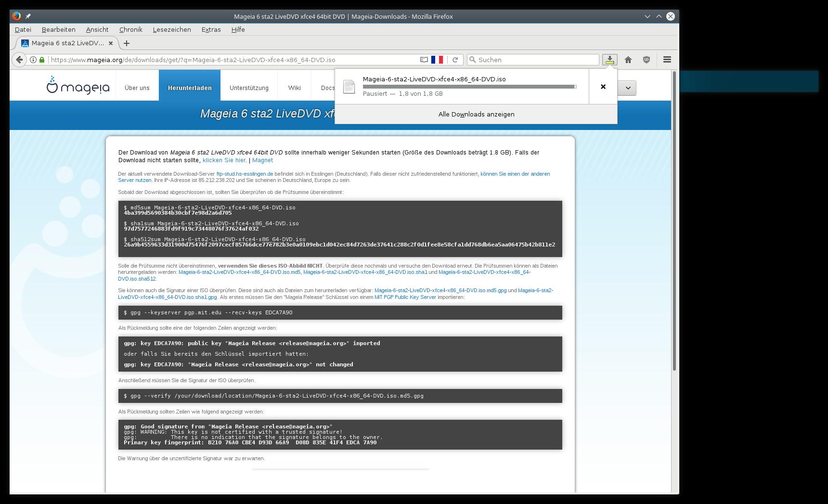Download the .iso.md5 checksum file link
The height and width of the screenshot is (504, 828).
(x=240, y=272)
